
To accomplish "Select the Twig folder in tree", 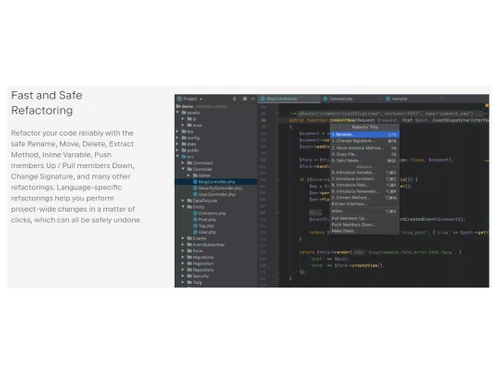I will point(197,283).
